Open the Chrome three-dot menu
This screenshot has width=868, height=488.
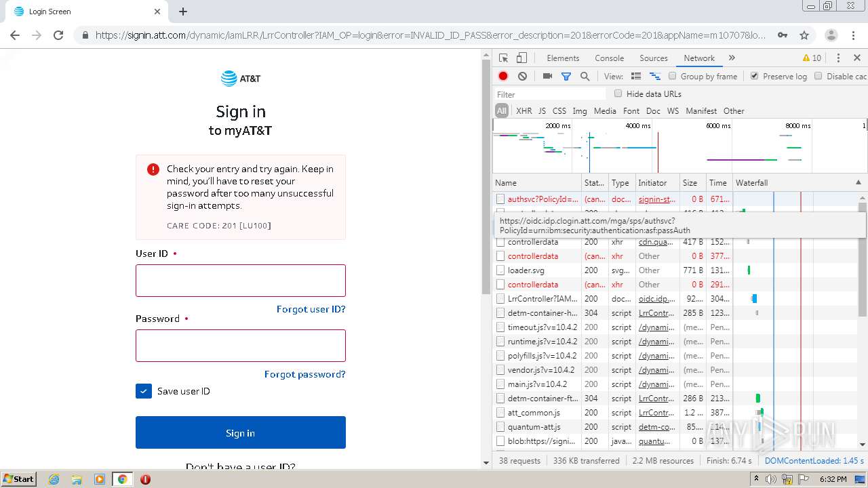pos(854,35)
